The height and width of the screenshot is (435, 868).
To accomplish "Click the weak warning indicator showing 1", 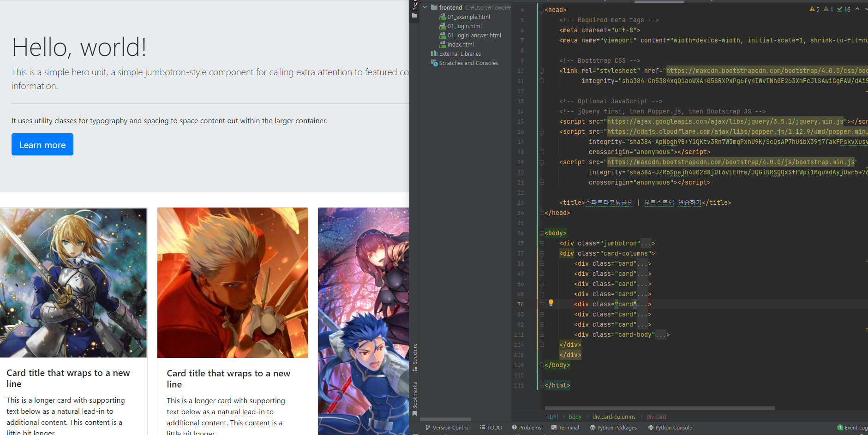I will [x=828, y=9].
